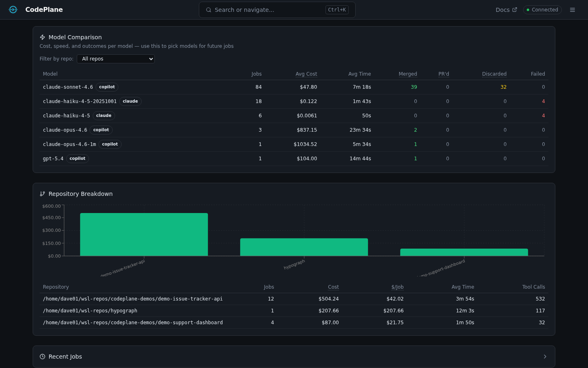Toggle the claude badge on claude-haiku-4-5-20251001
The image size is (588, 368).
coord(130,101)
